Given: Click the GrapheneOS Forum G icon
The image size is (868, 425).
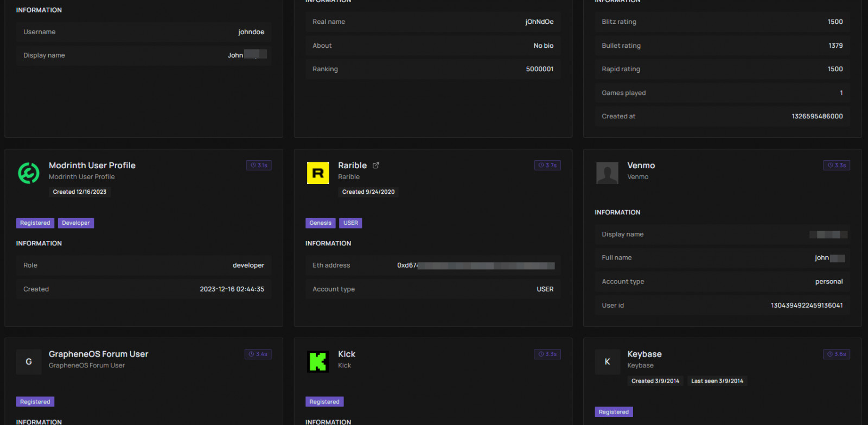Looking at the screenshot, I should coord(29,362).
